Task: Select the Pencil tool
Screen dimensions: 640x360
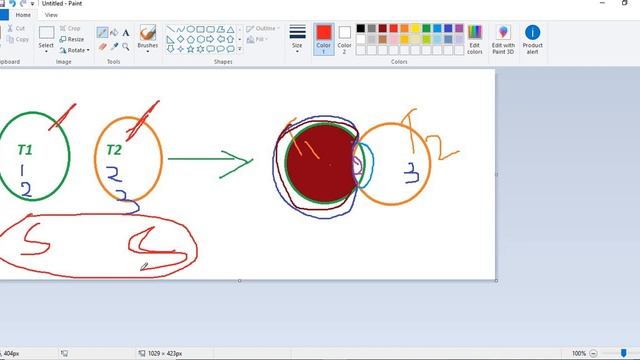Action: tap(102, 33)
